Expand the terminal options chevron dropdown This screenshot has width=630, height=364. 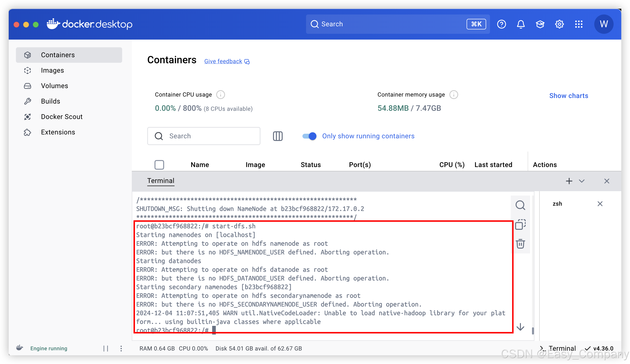click(581, 181)
